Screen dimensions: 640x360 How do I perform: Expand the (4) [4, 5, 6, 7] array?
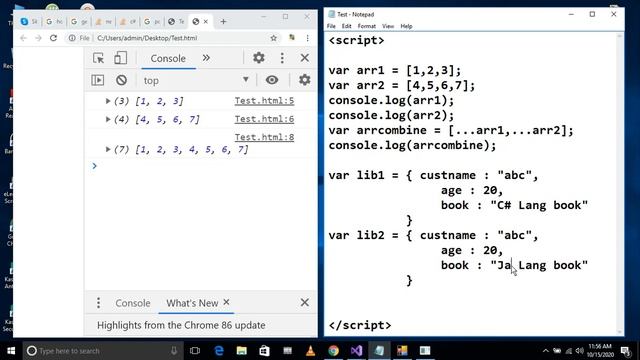coord(108,119)
